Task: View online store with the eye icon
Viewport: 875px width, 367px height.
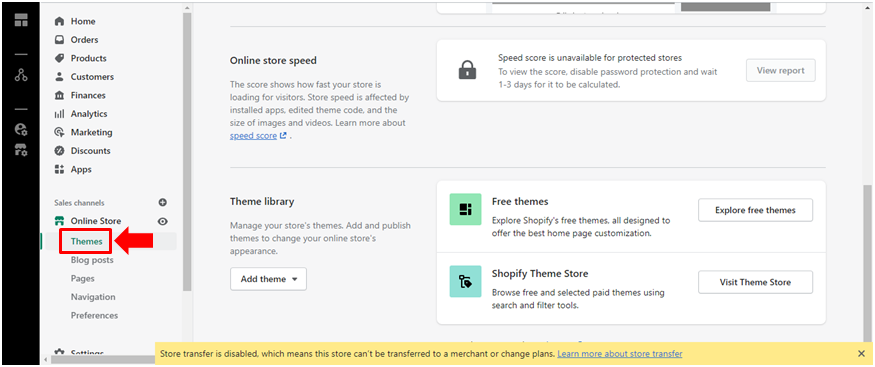Action: pos(162,221)
